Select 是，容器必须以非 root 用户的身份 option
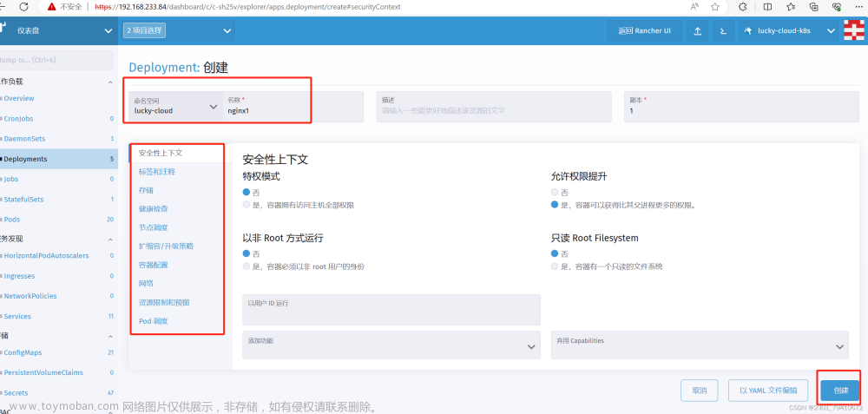 pyautogui.click(x=247, y=266)
